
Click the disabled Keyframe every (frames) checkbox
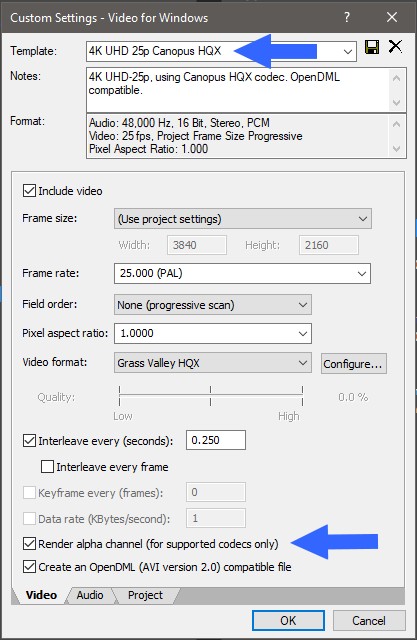[29, 493]
